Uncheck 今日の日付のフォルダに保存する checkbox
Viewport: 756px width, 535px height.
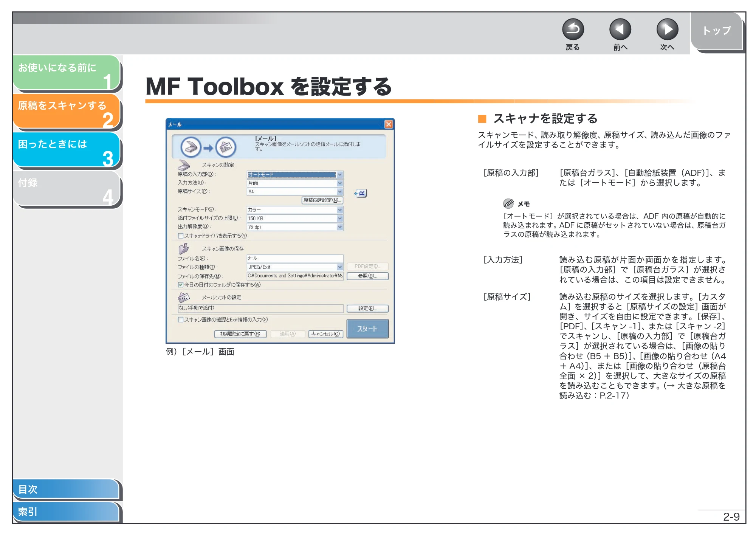tap(181, 285)
